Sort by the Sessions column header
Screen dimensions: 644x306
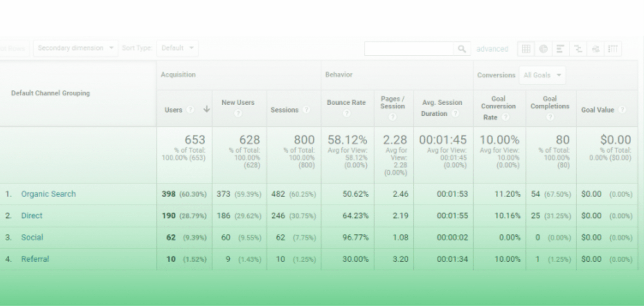[285, 110]
